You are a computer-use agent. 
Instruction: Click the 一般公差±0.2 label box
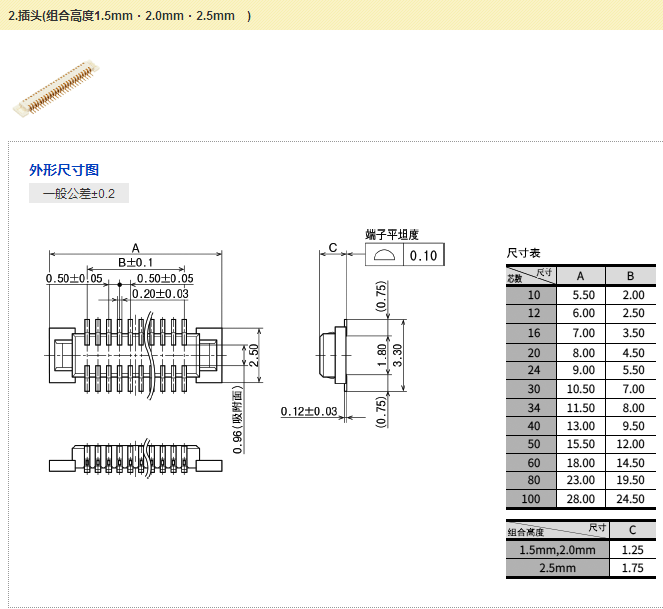pos(79,194)
